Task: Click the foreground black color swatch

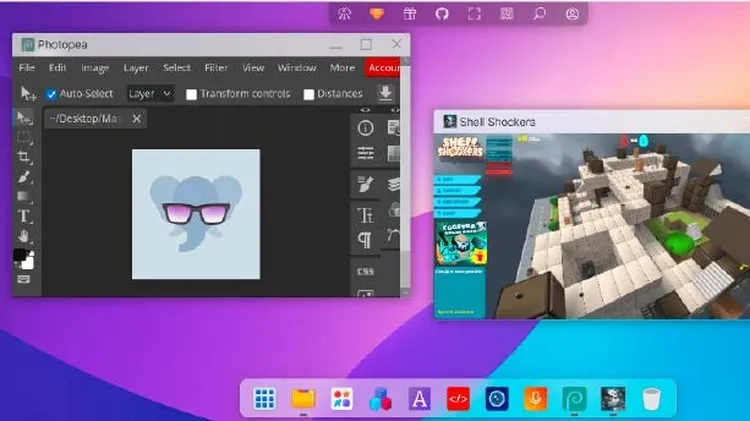Action: click(x=20, y=256)
